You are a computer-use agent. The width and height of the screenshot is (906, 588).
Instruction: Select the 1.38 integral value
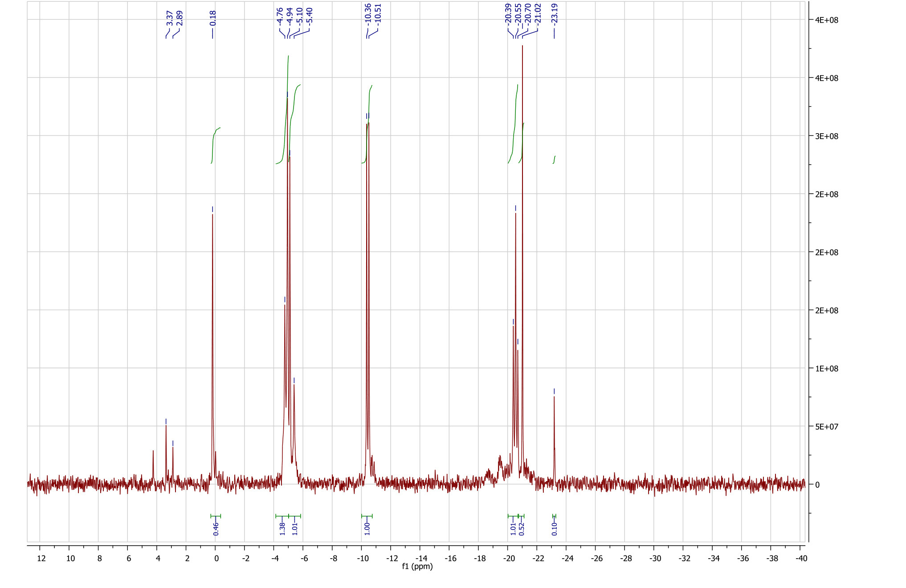282,528
